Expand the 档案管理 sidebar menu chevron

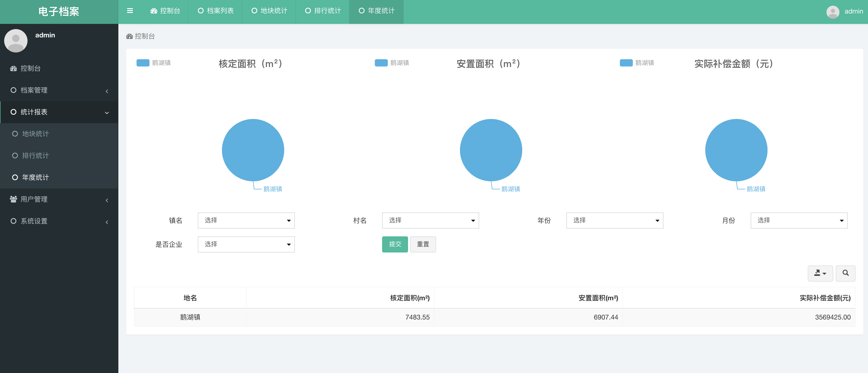[x=107, y=91]
